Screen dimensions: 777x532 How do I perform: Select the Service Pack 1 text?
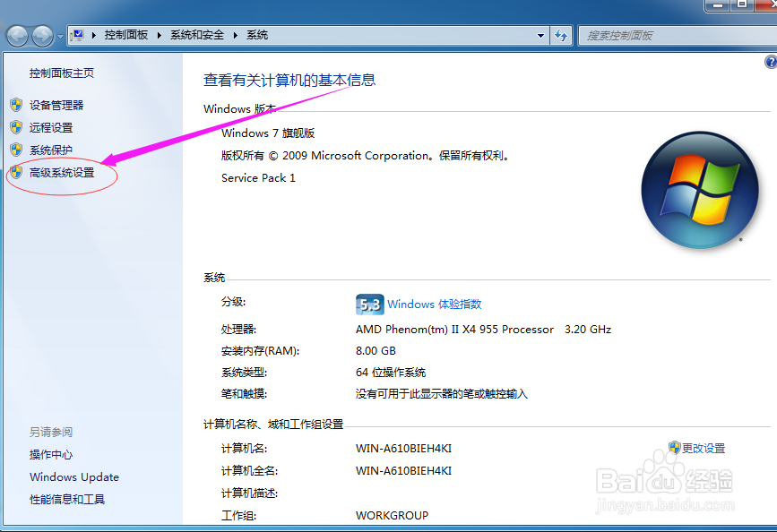(x=258, y=178)
